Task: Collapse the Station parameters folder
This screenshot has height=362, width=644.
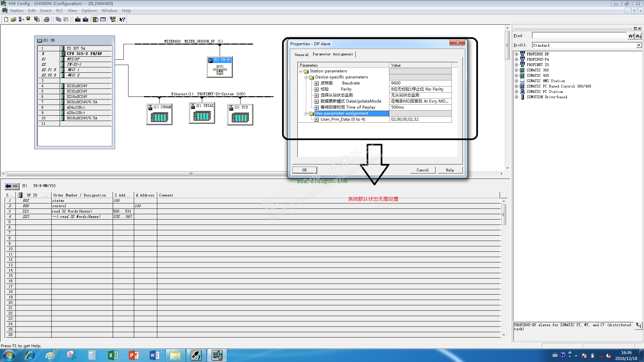Action: pyautogui.click(x=301, y=71)
